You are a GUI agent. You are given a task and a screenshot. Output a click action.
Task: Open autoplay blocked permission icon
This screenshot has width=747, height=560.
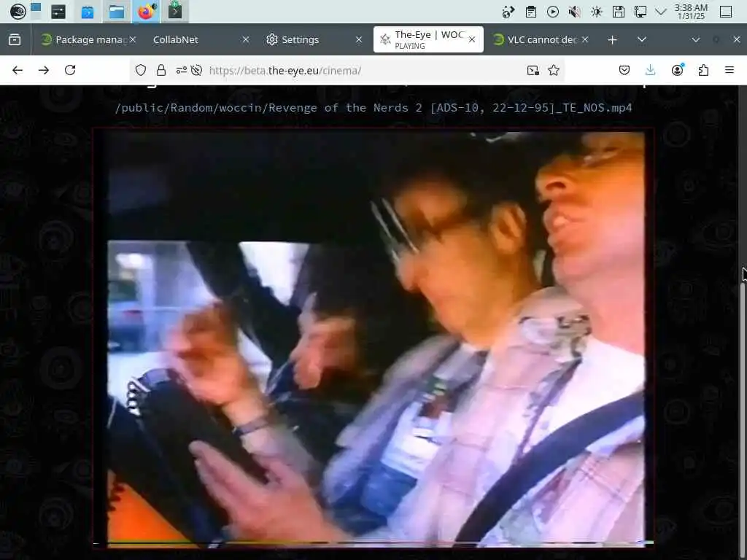pos(196,71)
